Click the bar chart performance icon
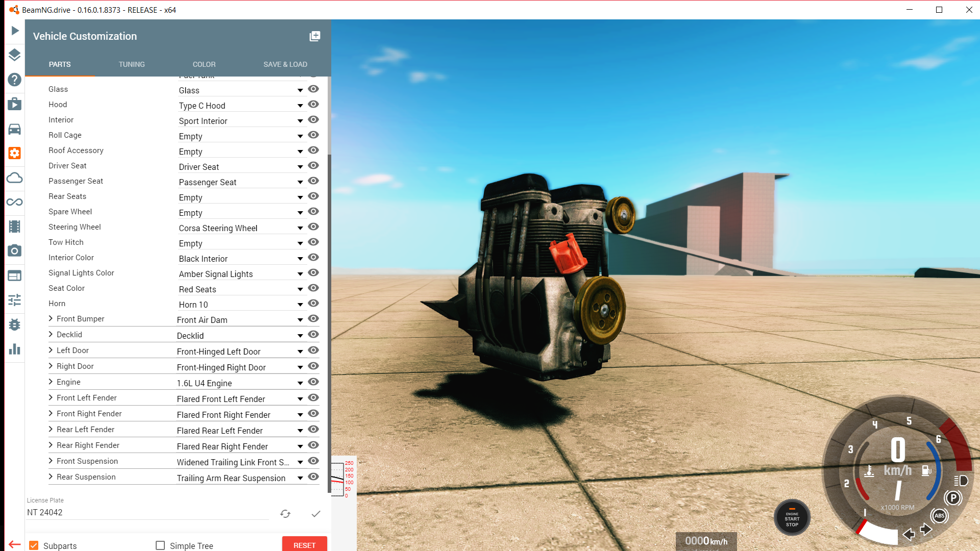The image size is (980, 551). 15,349
